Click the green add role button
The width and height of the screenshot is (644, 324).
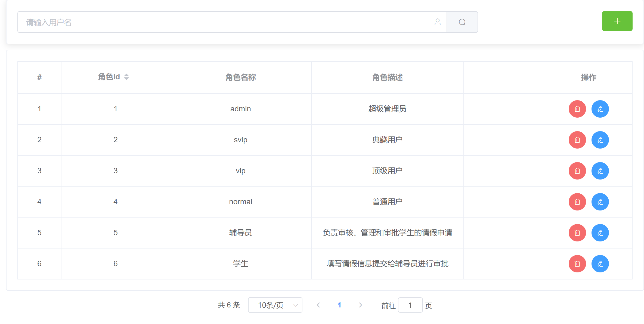click(617, 21)
